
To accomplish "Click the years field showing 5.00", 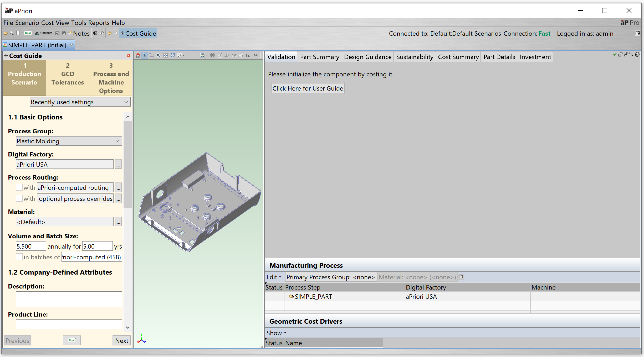I will [97, 246].
